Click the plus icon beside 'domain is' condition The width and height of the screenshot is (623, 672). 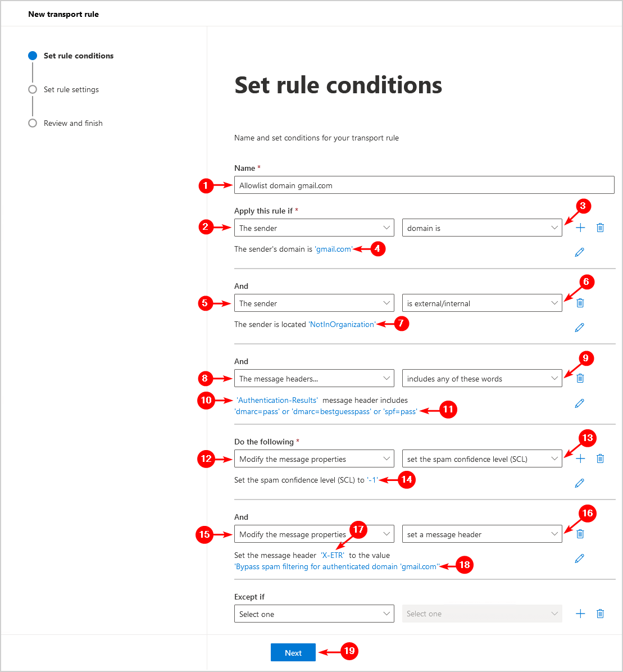[580, 228]
